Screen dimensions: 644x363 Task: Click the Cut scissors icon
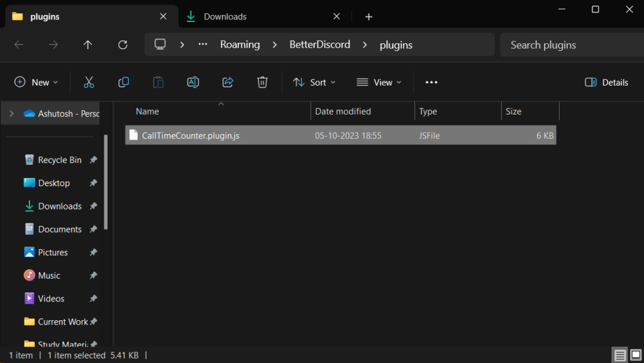point(89,82)
